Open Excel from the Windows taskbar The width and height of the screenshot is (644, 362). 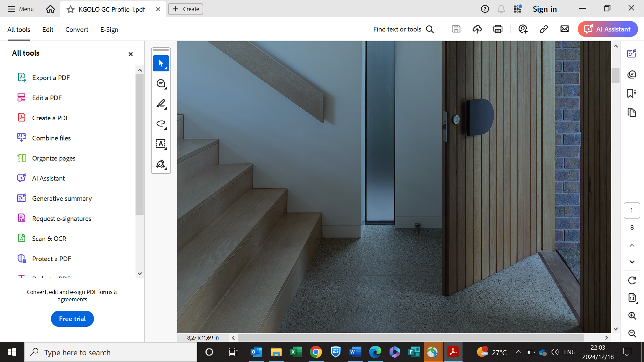[x=296, y=352]
